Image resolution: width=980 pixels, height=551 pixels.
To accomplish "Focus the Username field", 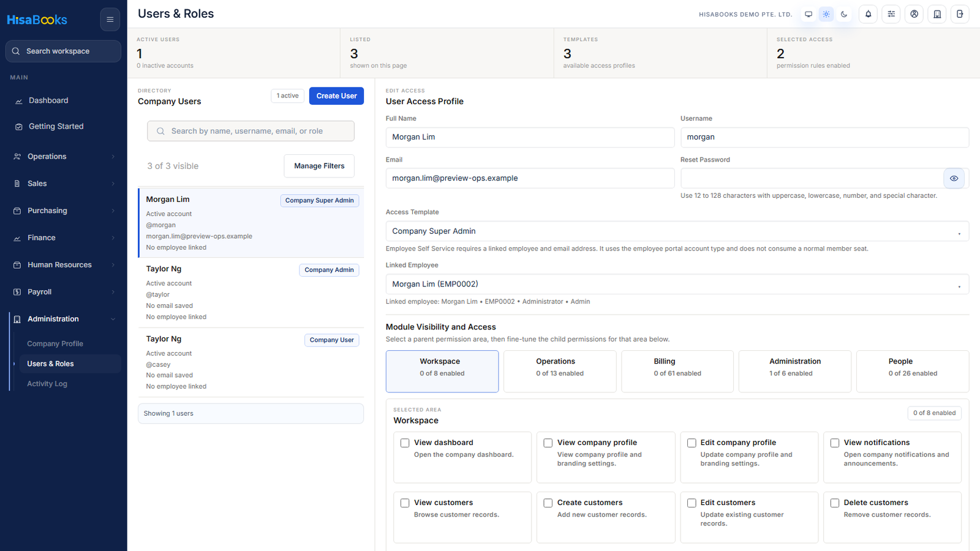I will 824,137.
